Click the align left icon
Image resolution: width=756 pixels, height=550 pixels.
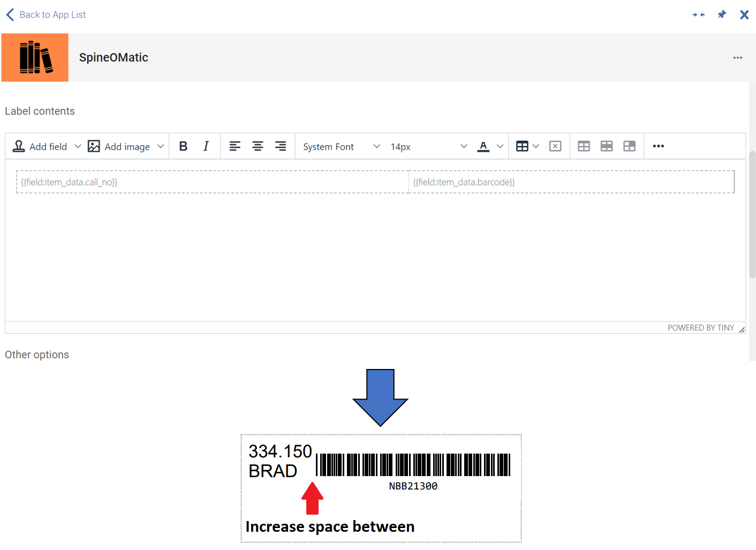[x=235, y=146]
